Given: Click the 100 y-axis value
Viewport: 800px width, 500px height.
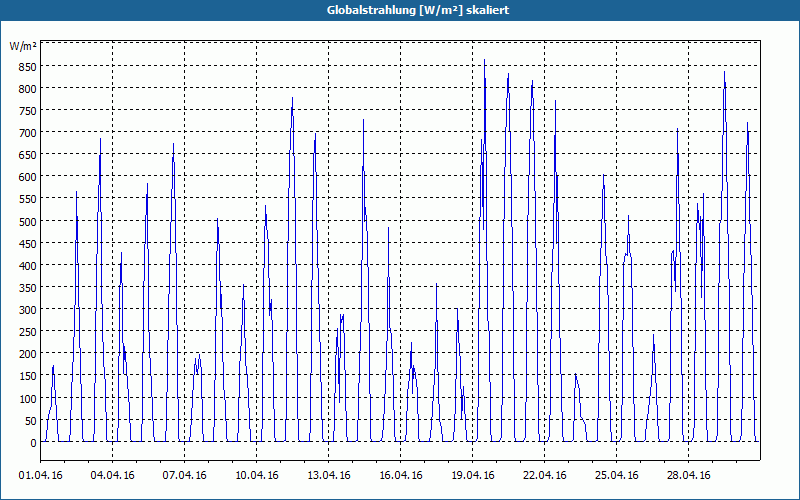Looking at the screenshot, I should tap(29, 399).
